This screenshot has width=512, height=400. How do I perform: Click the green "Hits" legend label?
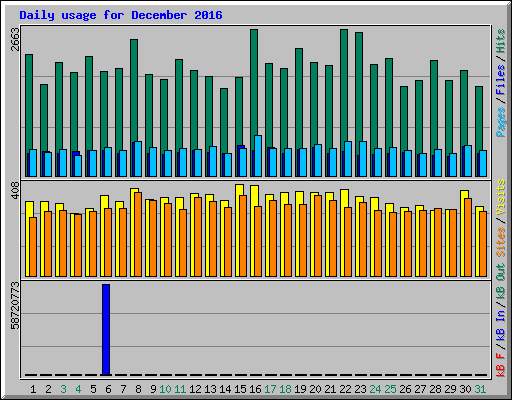[x=501, y=41]
